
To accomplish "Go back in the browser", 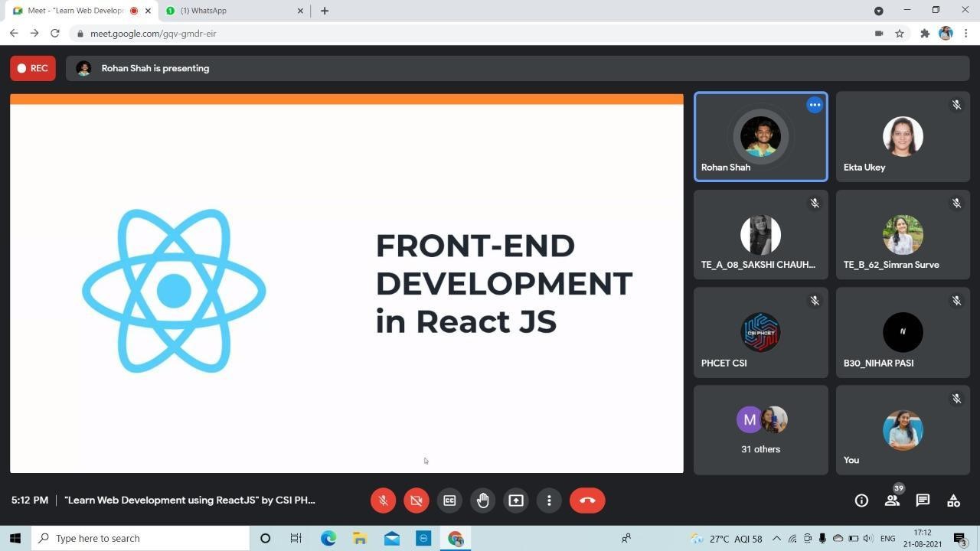I will (14, 34).
